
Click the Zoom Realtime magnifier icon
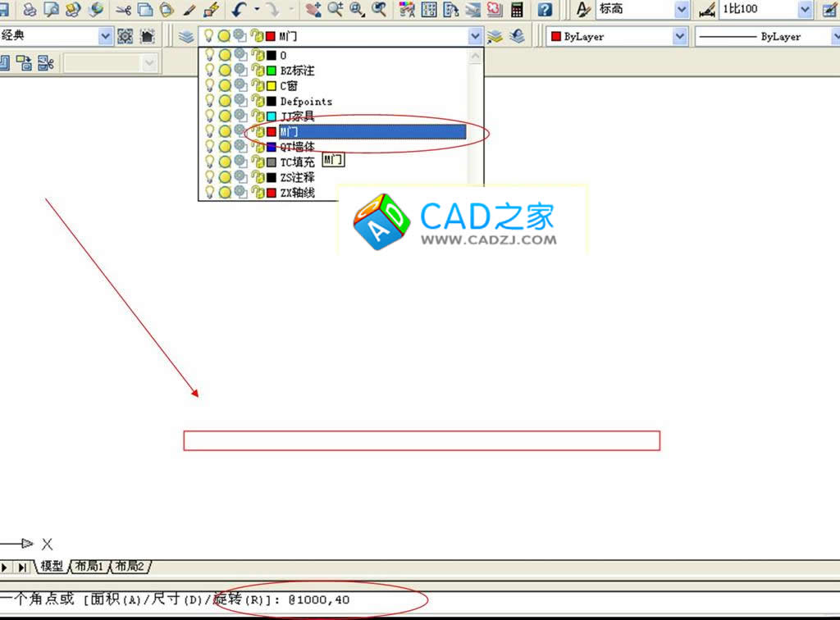(336, 10)
